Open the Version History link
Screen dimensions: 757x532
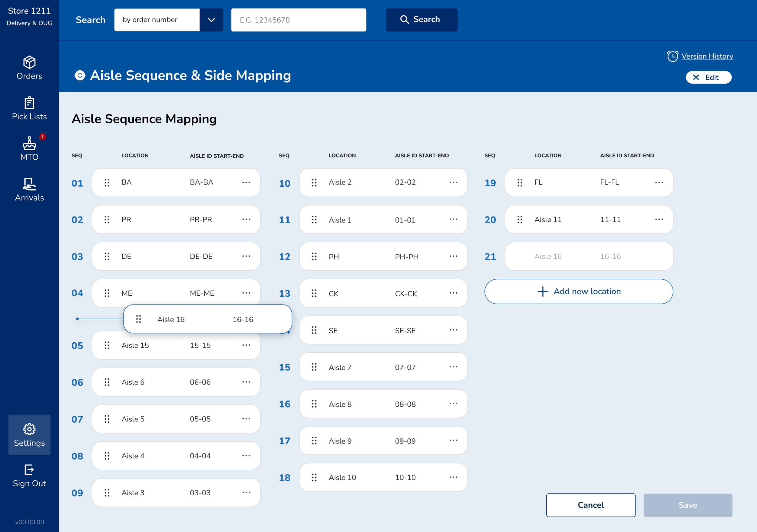pos(707,56)
